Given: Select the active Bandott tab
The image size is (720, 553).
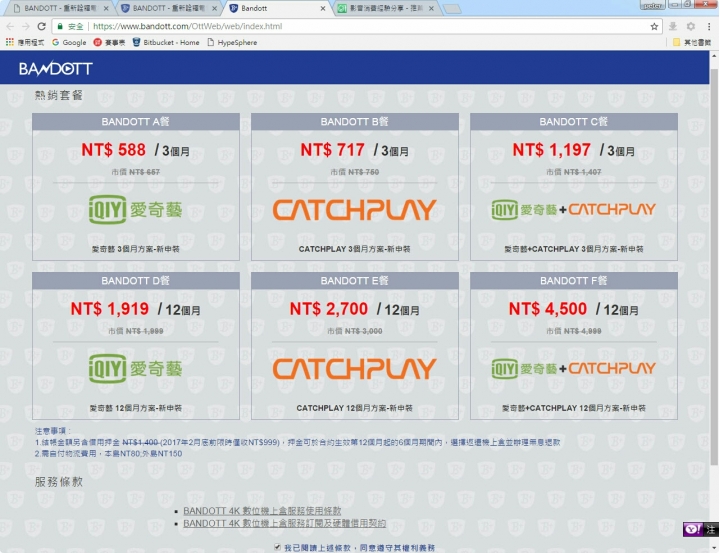Looking at the screenshot, I should [x=276, y=8].
